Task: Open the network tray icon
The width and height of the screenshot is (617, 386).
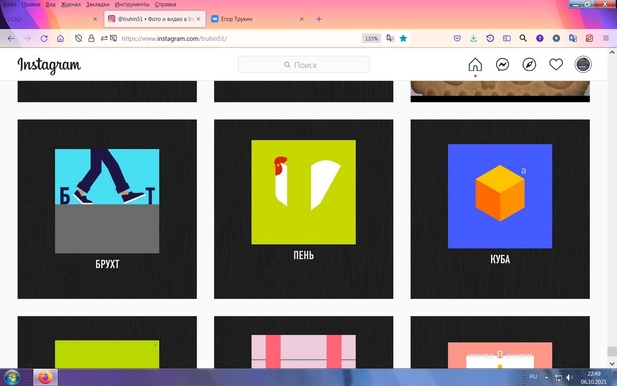Action: point(558,378)
